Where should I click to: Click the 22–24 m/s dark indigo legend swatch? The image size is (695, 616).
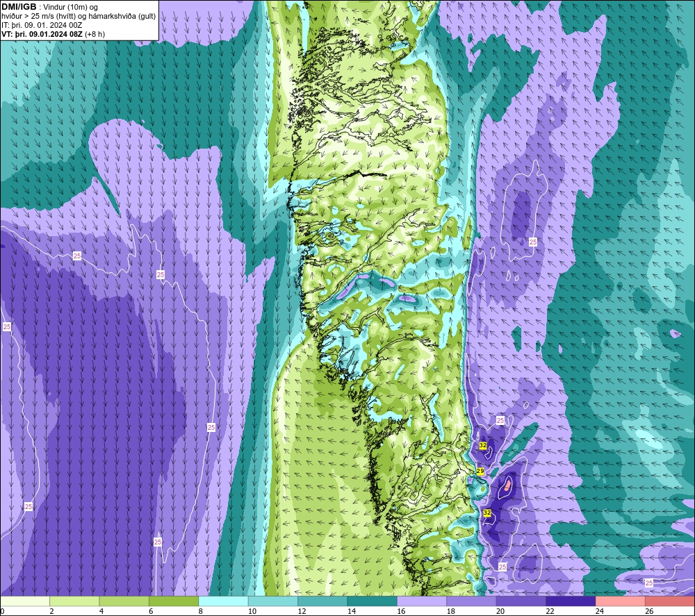coord(571,601)
